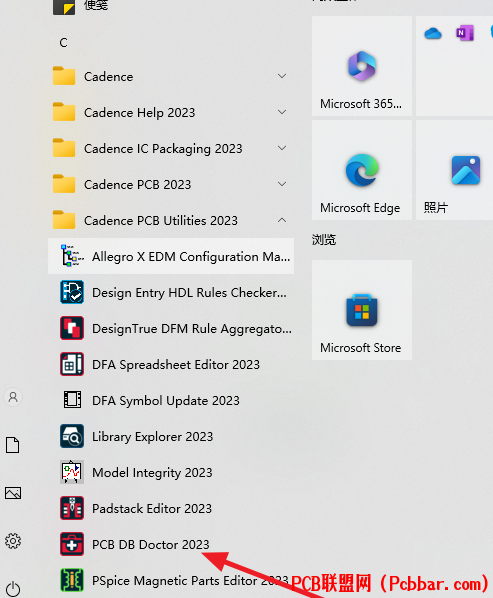Launch Model Integrity 2023 icon

(72, 472)
